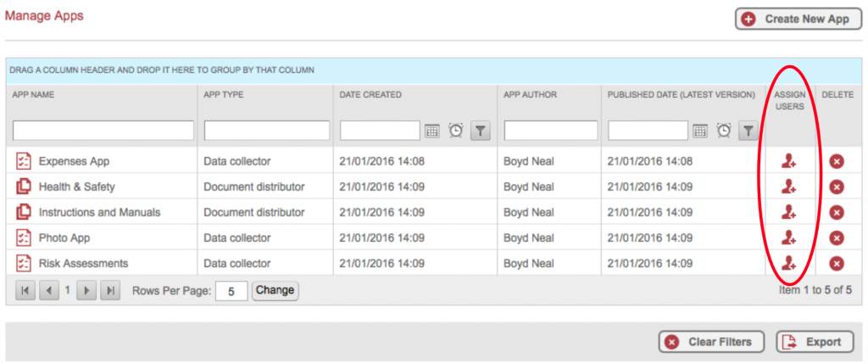Open calendar picker for Date Created filter

click(431, 131)
